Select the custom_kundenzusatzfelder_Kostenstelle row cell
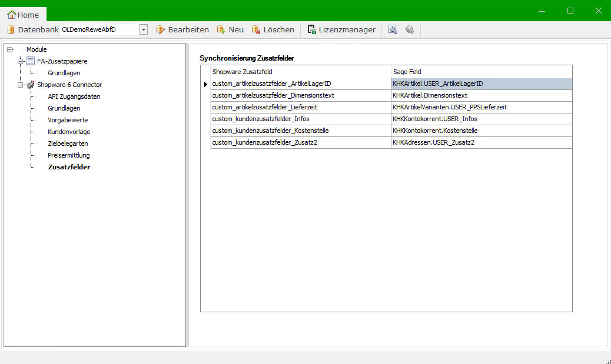This screenshot has height=364, width=611. pyautogui.click(x=300, y=131)
